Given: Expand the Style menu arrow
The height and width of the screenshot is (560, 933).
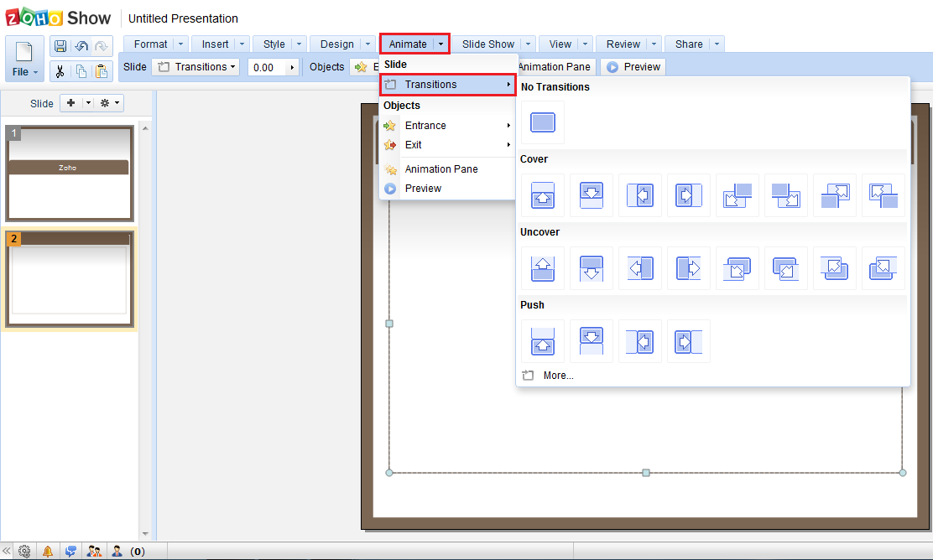Looking at the screenshot, I should pyautogui.click(x=299, y=44).
